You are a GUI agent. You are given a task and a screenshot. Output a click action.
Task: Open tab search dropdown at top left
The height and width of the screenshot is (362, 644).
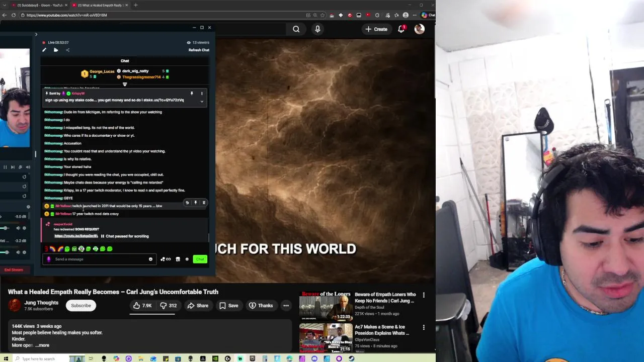tap(4, 5)
